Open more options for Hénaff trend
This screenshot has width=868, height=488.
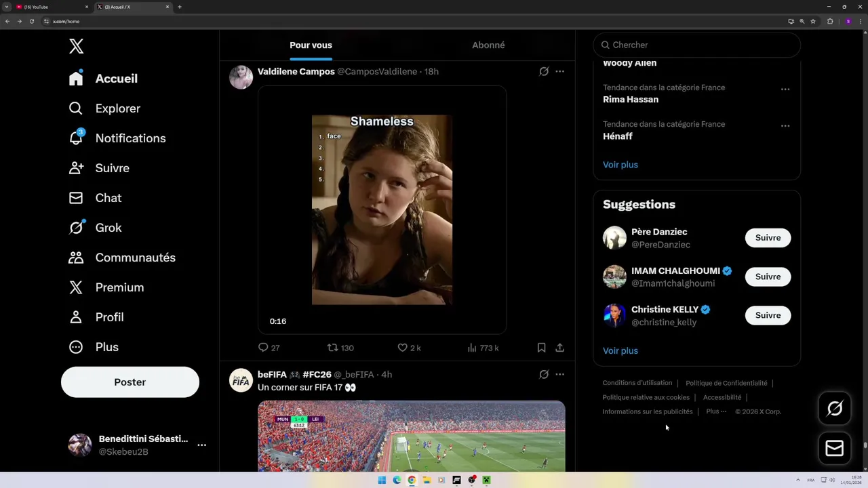click(785, 126)
